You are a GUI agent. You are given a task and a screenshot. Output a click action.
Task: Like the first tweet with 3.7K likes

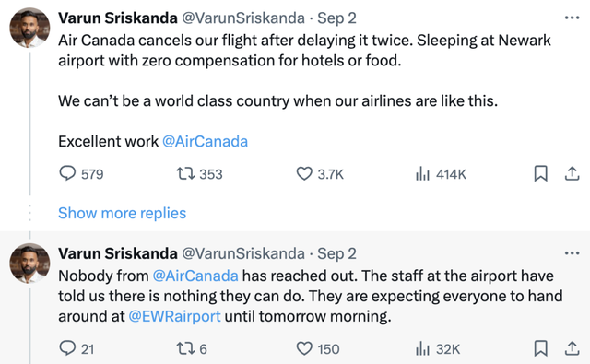320,174
